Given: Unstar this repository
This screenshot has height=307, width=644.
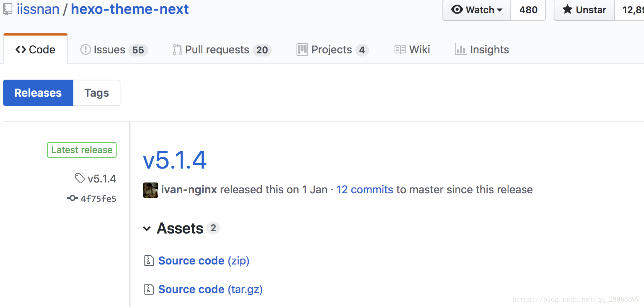Looking at the screenshot, I should (x=584, y=10).
